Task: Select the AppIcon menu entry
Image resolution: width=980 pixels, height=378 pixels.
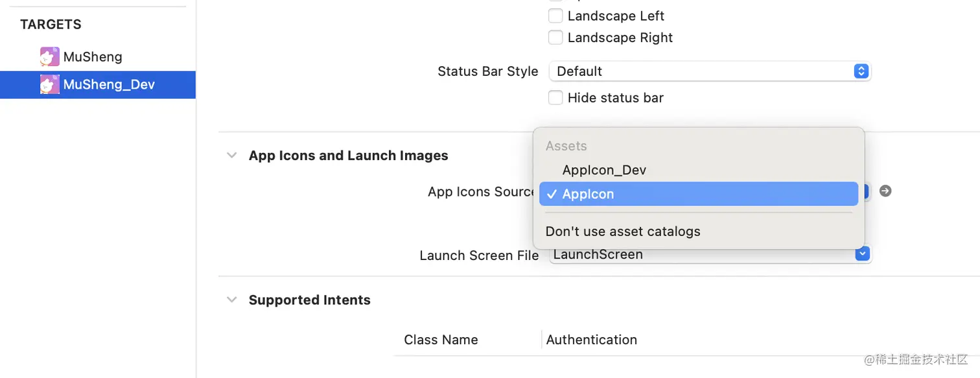Action: point(588,194)
